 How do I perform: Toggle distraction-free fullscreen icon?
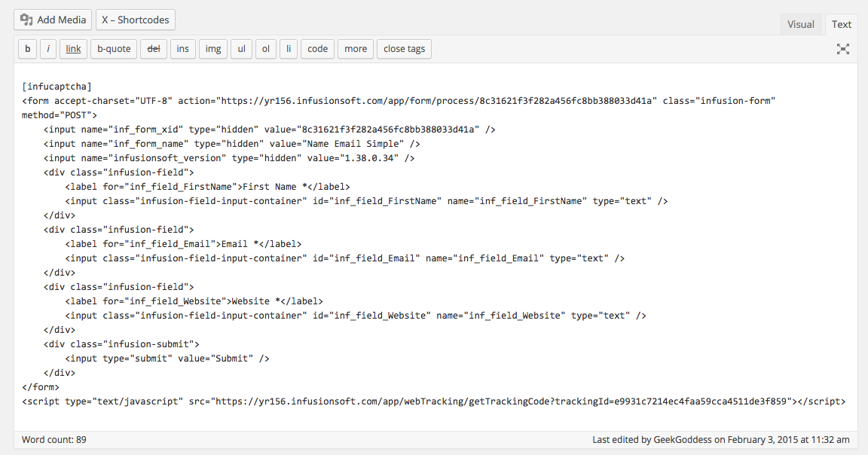842,49
